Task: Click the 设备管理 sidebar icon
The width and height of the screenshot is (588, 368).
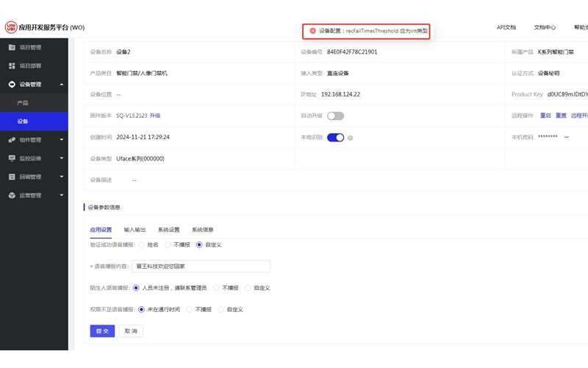Action: point(12,84)
